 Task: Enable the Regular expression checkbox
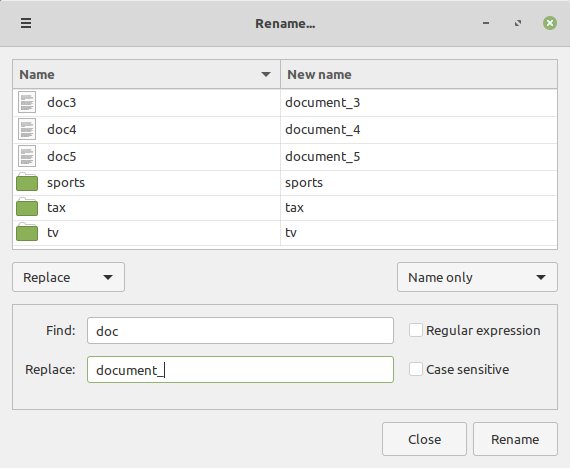pyautogui.click(x=416, y=330)
